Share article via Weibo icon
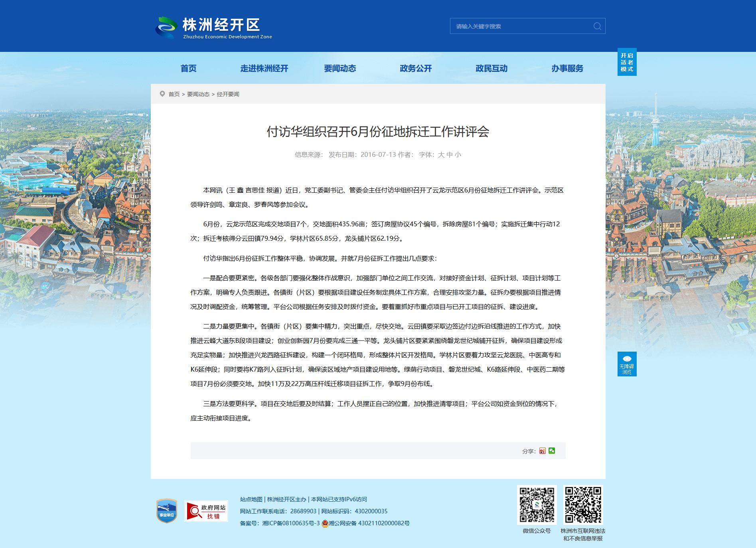Viewport: 756px width, 548px height. point(542,451)
